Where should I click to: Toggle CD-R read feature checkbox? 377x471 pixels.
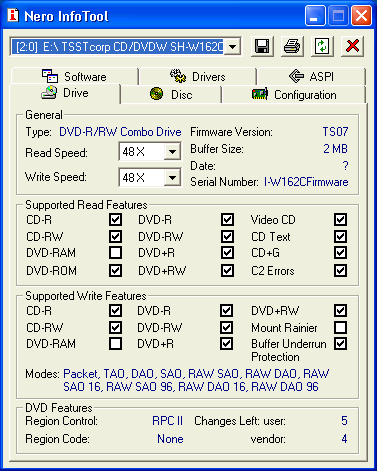point(115,220)
